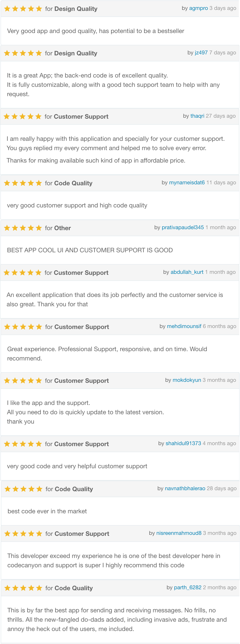The image size is (240, 644).
Task: Open prativapaudel345's user profile
Action: coord(183,227)
